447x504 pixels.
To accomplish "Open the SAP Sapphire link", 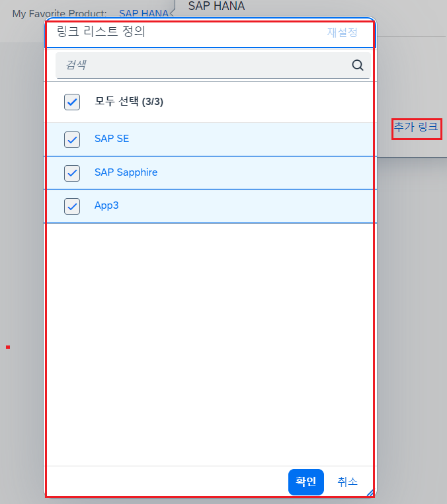I will coord(126,172).
